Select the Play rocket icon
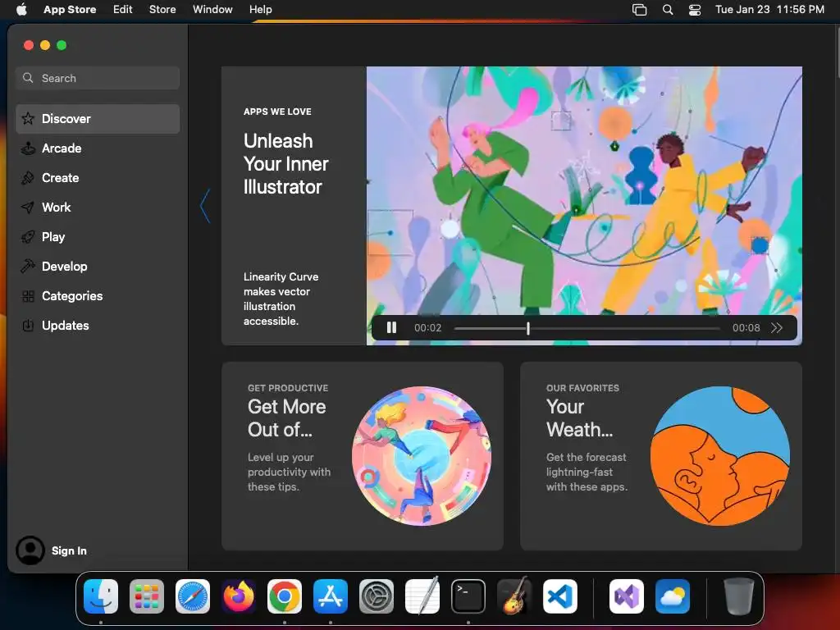The height and width of the screenshot is (630, 840). click(x=28, y=237)
